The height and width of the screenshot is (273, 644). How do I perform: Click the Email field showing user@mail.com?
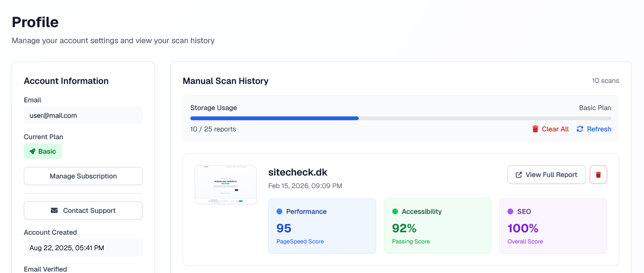tap(83, 115)
